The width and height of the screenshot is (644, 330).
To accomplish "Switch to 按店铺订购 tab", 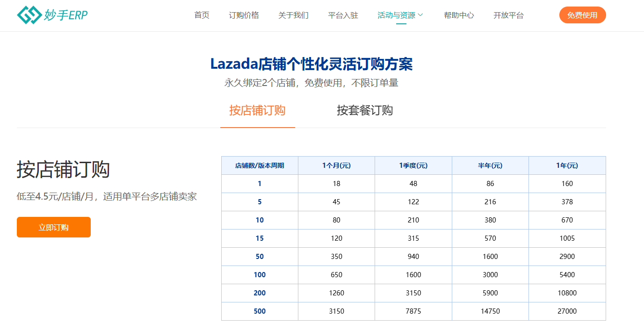I will (257, 110).
